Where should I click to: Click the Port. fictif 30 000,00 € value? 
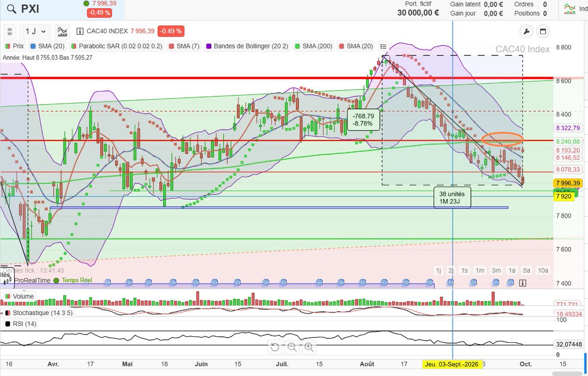[x=418, y=13]
